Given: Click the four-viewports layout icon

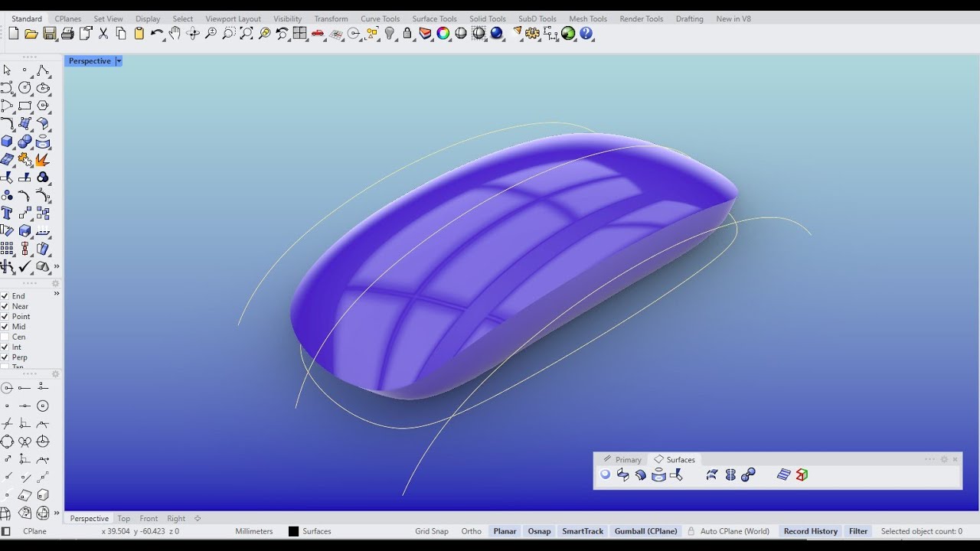Looking at the screenshot, I should (x=299, y=33).
